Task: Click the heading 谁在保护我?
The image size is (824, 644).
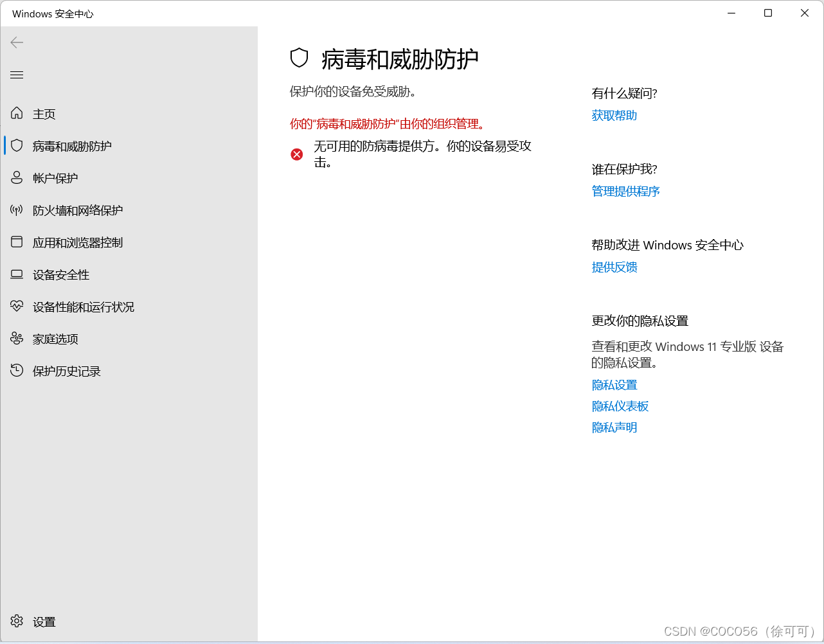Action: [625, 170]
